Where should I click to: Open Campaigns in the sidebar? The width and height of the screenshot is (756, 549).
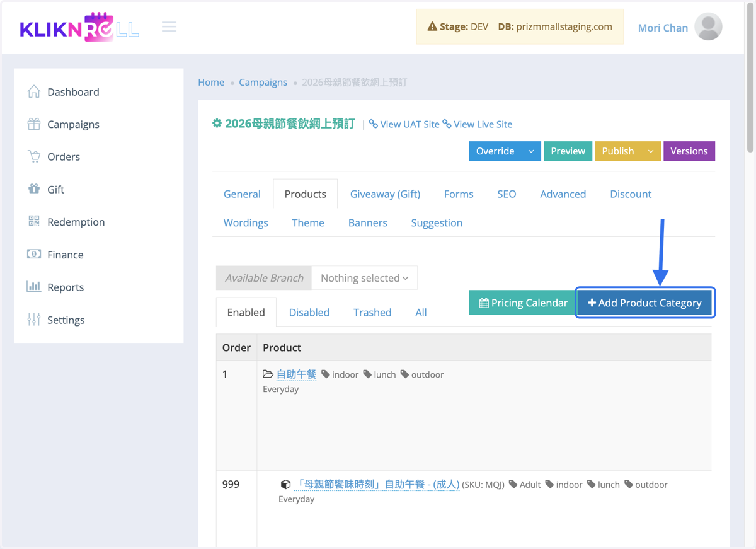click(x=73, y=124)
